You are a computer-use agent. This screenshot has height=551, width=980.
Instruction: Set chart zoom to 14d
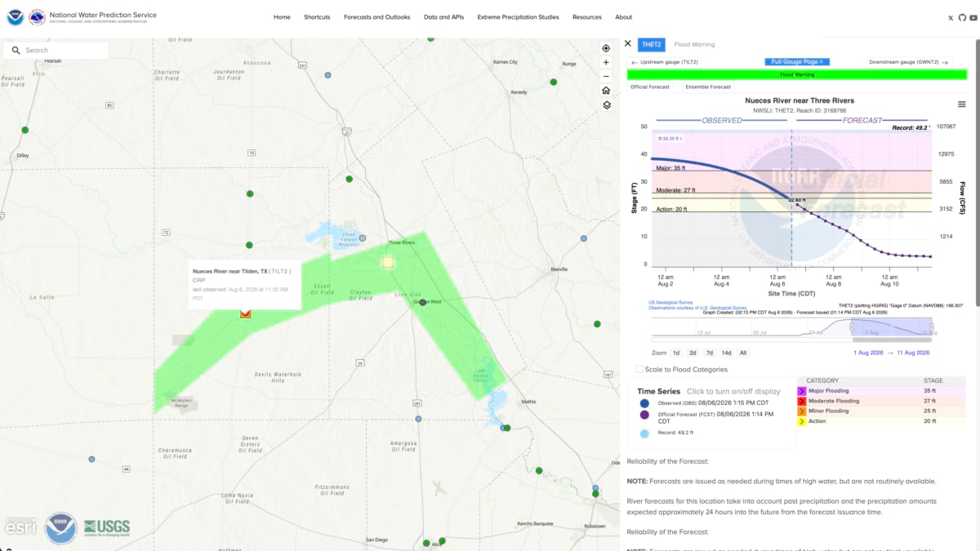[x=727, y=353]
